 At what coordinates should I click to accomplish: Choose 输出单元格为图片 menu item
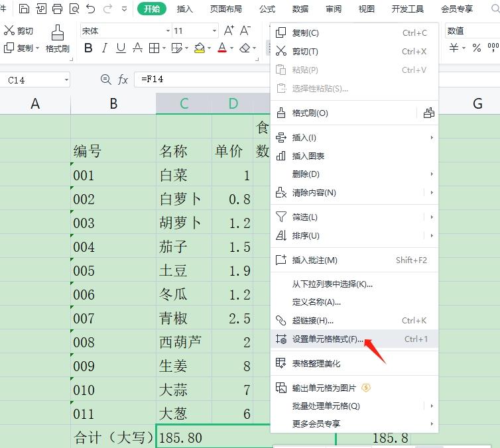(354, 388)
